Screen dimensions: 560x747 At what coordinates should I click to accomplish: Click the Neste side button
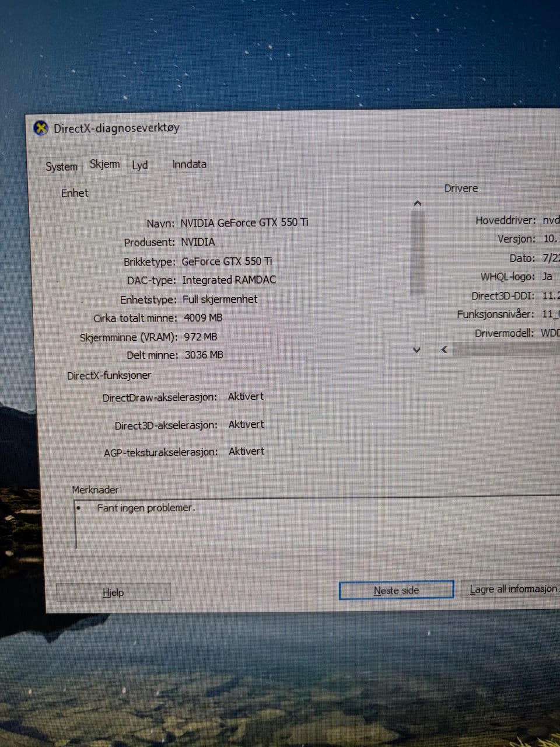click(396, 590)
